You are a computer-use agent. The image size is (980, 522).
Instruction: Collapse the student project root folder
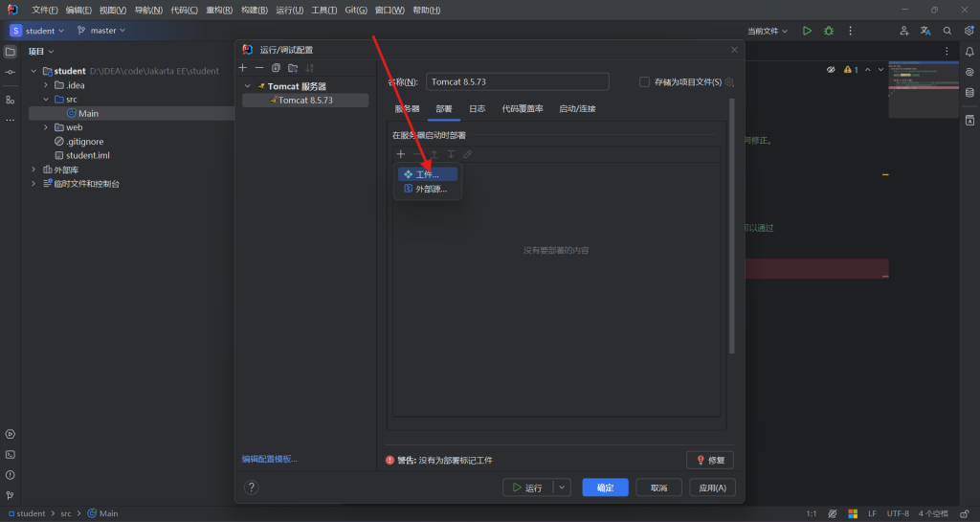(x=33, y=71)
